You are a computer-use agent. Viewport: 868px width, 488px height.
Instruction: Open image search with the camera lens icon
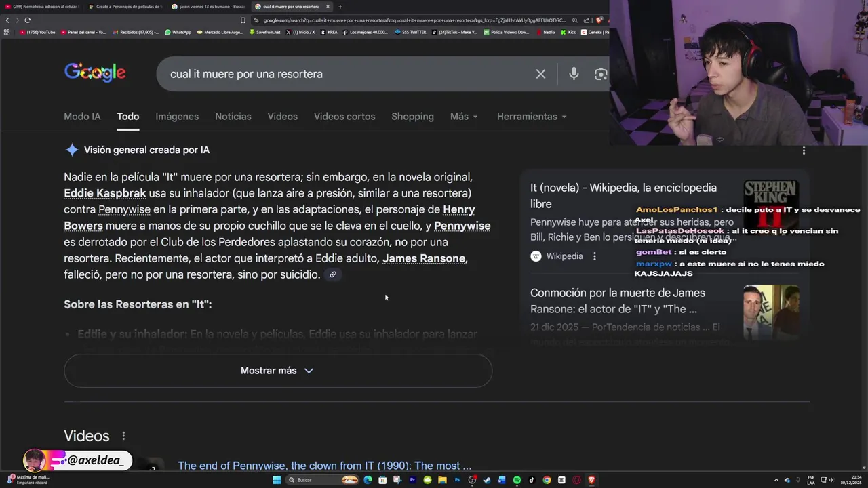coord(600,74)
